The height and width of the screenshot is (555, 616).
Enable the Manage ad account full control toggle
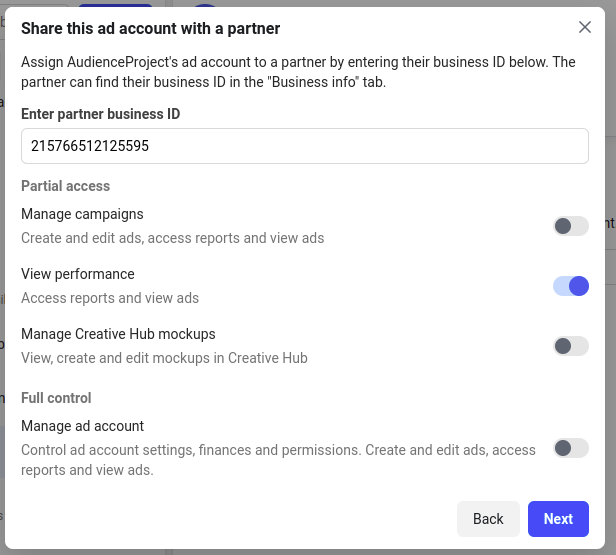click(x=571, y=448)
